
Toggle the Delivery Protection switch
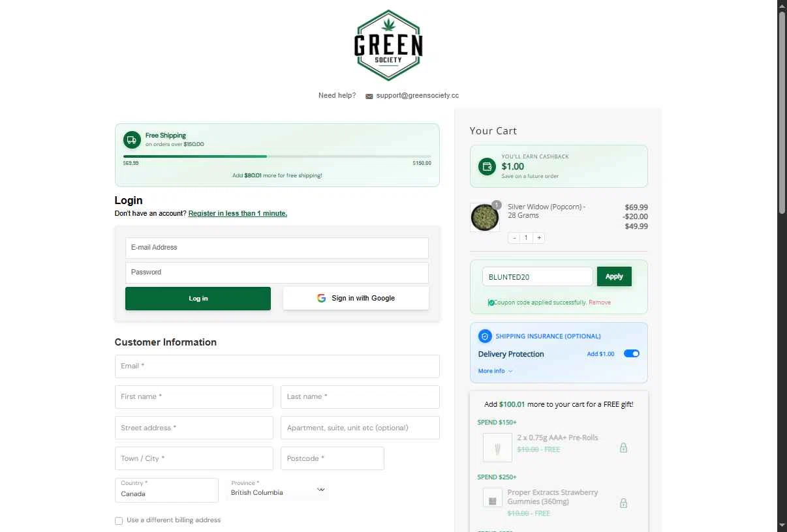coord(631,353)
